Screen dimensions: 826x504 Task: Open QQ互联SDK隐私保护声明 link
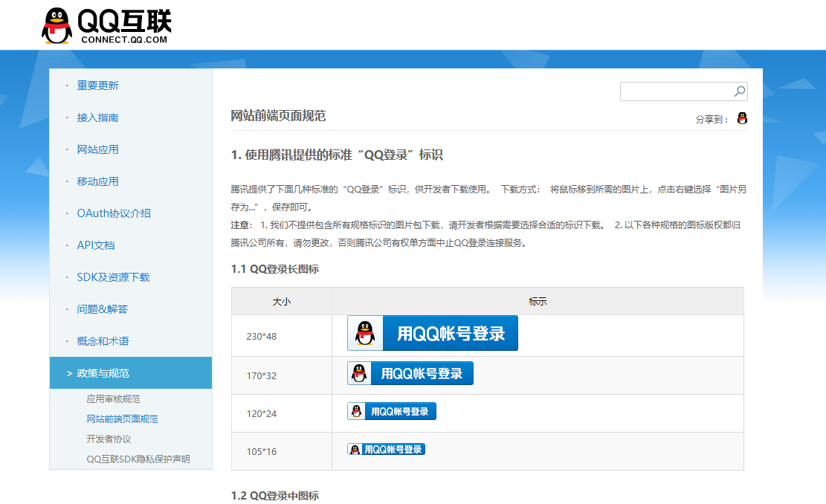pos(138,459)
